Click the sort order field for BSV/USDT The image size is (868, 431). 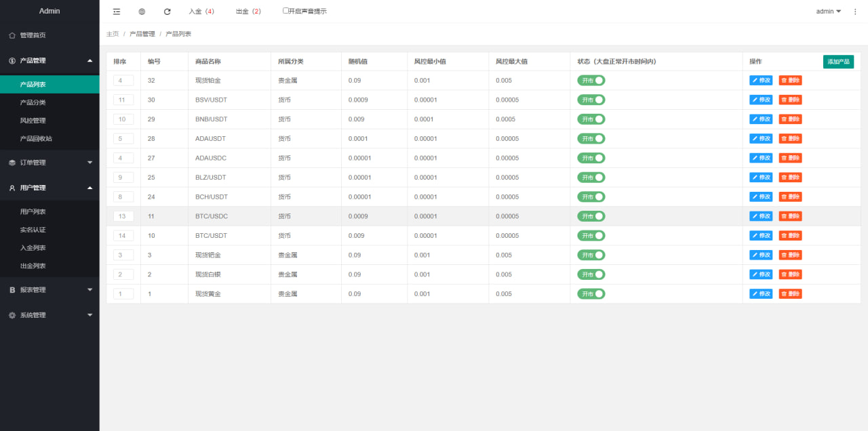coord(123,100)
